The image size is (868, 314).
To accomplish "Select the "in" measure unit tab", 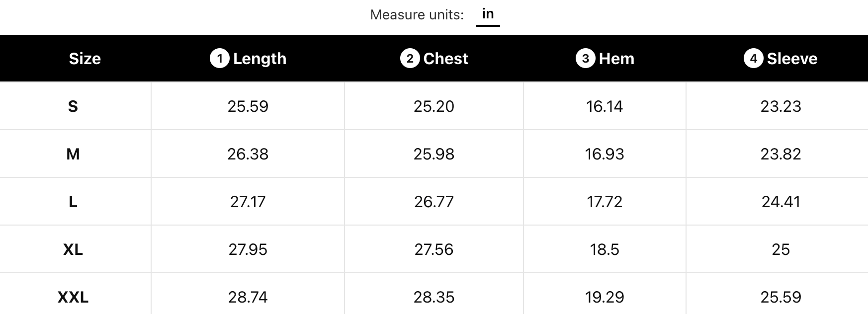I will (488, 14).
